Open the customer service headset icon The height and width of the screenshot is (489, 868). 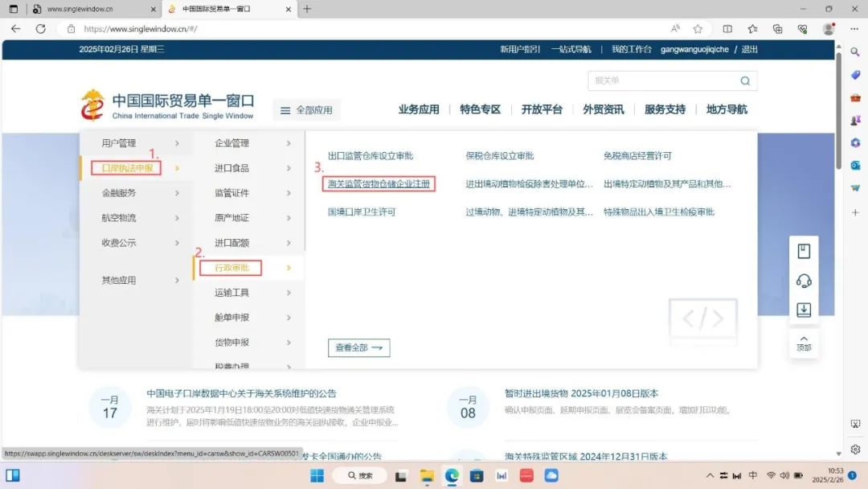coord(803,281)
